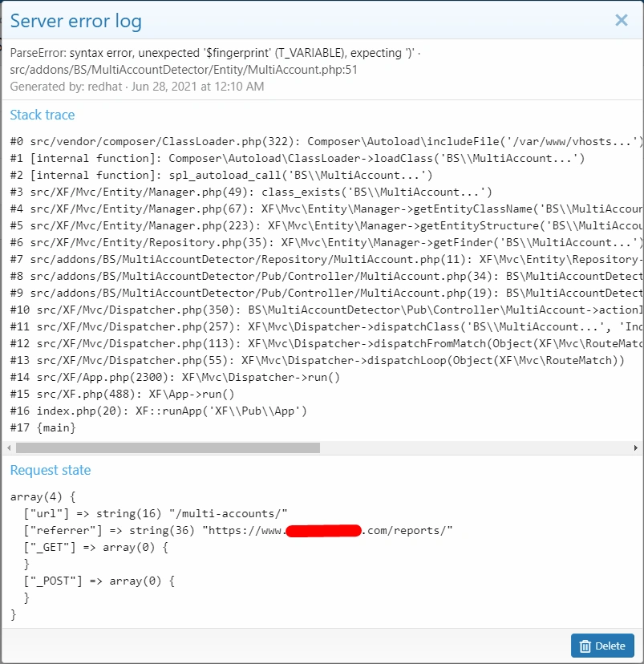This screenshot has width=644, height=664.
Task: Click the stack trace scroll-right arrow
Action: tap(636, 447)
